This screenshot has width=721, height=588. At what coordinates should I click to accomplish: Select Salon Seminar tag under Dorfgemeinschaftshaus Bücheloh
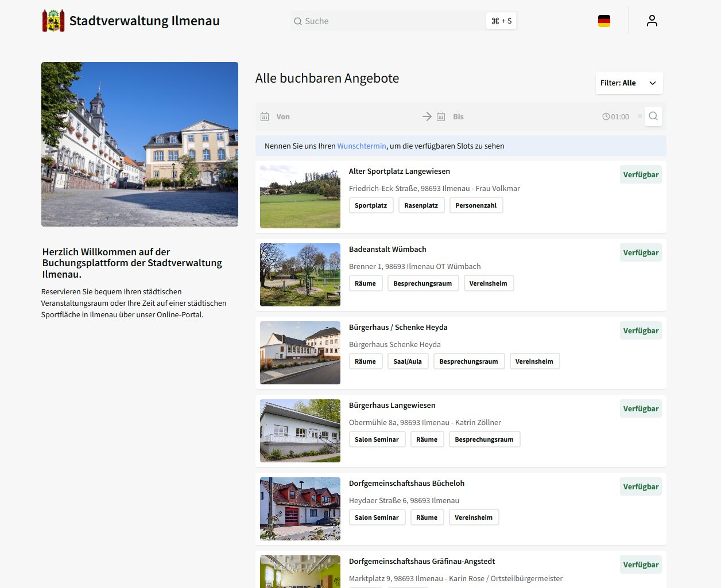click(377, 517)
